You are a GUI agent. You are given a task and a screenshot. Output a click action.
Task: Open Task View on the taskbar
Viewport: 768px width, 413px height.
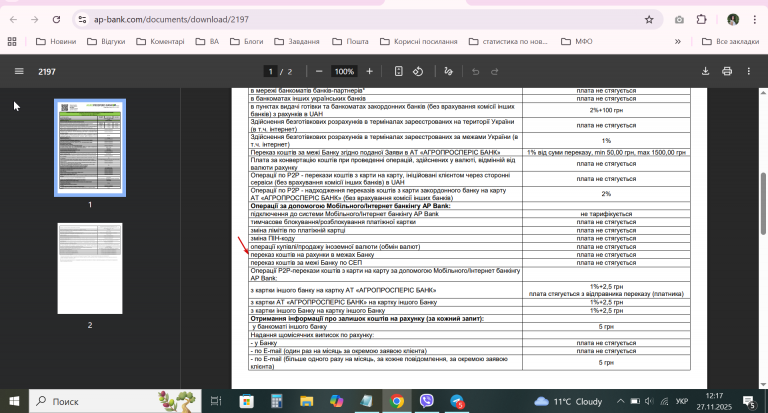[216, 401]
